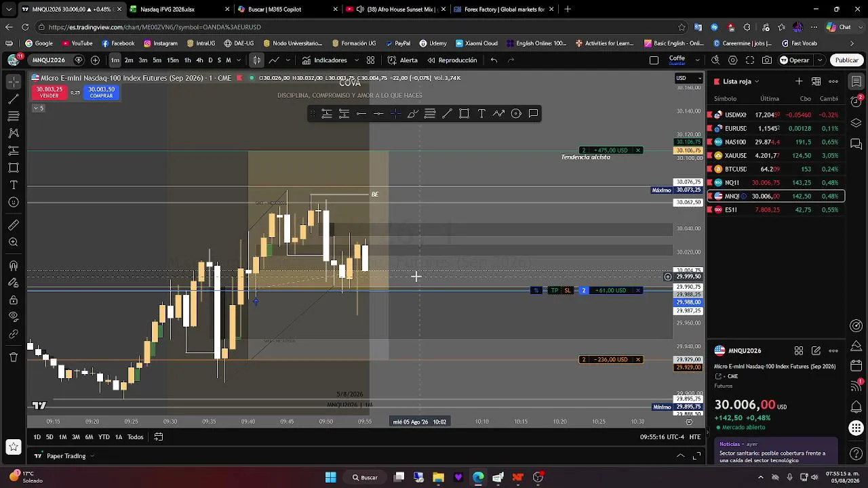This screenshot has width=868, height=488.
Task: Open the layout setup square icon
Action: tap(654, 60)
